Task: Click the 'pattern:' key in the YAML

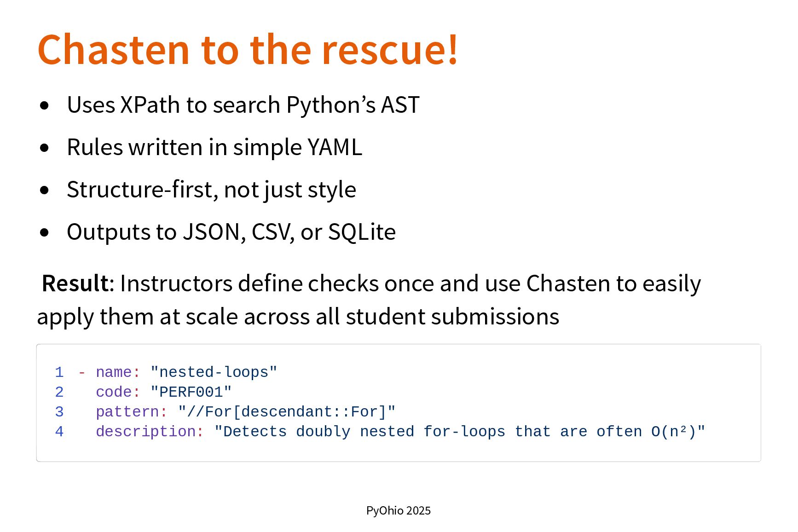Action: tap(132, 411)
